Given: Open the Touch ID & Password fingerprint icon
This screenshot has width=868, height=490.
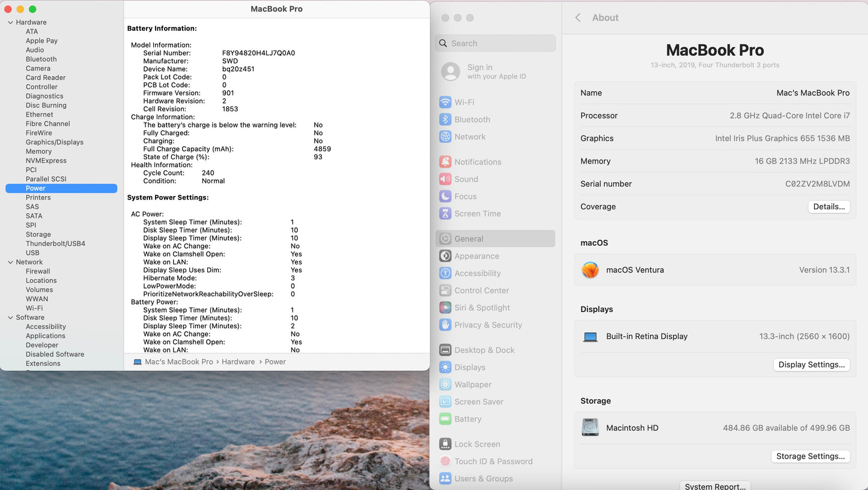Looking at the screenshot, I should tap(445, 461).
